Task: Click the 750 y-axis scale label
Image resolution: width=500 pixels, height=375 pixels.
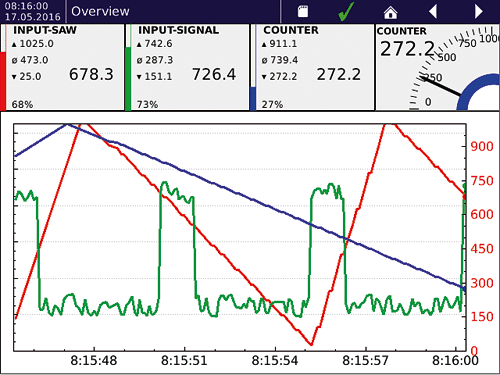Action: point(482,181)
